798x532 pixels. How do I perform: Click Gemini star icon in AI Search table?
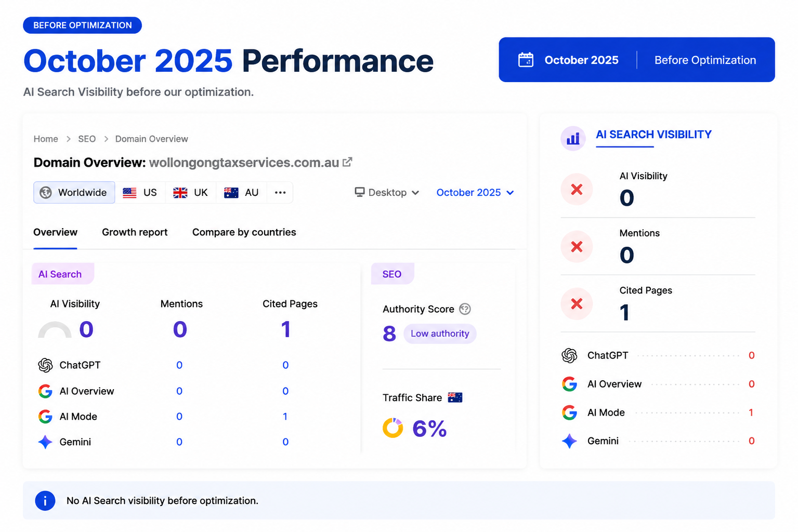point(45,442)
